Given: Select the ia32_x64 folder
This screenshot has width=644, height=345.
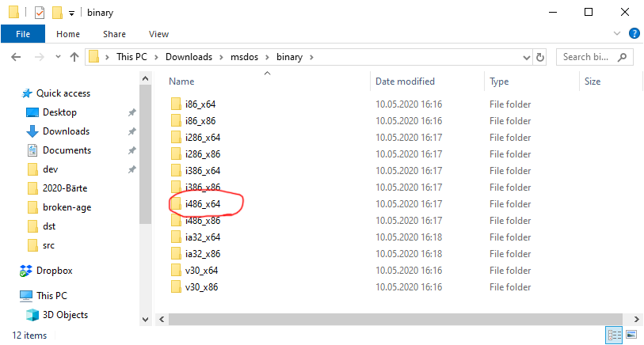Looking at the screenshot, I should (x=203, y=237).
